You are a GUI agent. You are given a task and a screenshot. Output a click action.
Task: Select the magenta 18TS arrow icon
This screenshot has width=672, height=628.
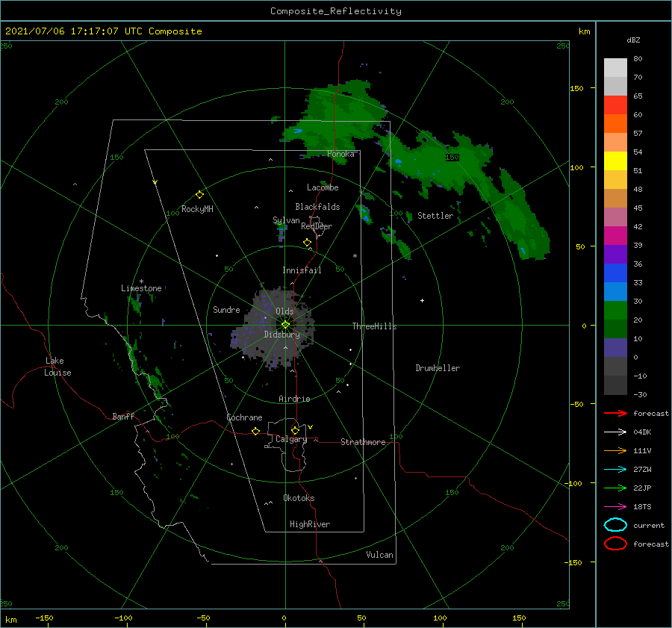coord(615,507)
